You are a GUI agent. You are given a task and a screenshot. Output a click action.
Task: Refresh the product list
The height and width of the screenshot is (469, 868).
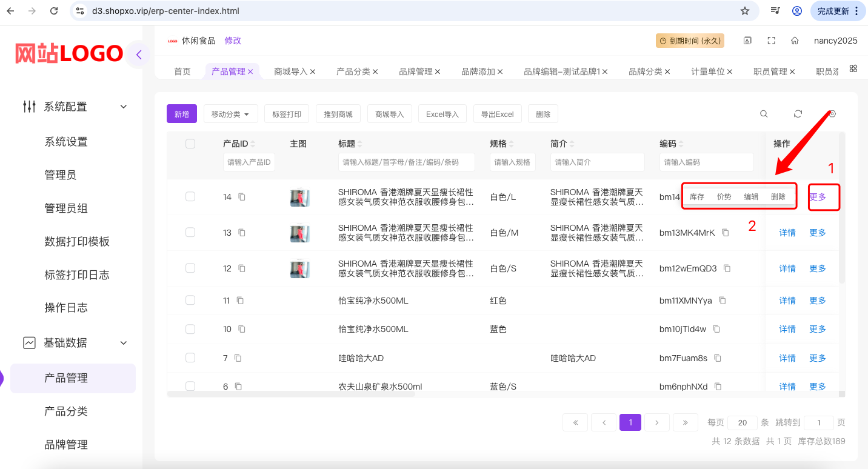[x=798, y=113]
